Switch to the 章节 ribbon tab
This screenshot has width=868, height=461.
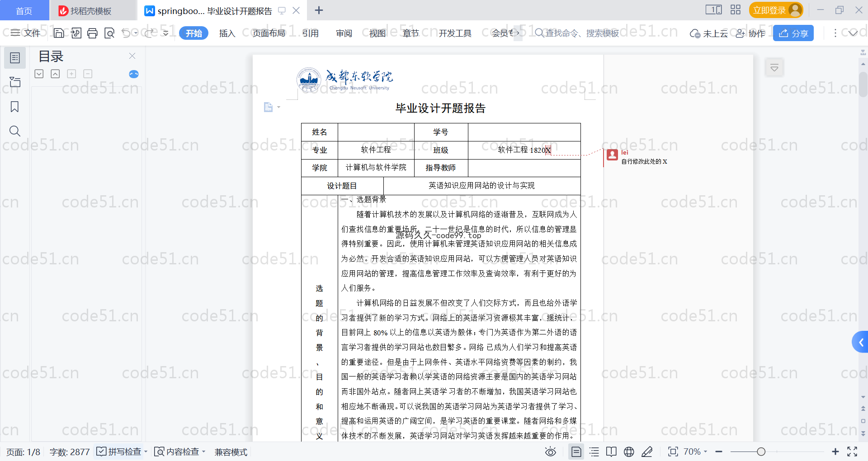click(x=411, y=33)
